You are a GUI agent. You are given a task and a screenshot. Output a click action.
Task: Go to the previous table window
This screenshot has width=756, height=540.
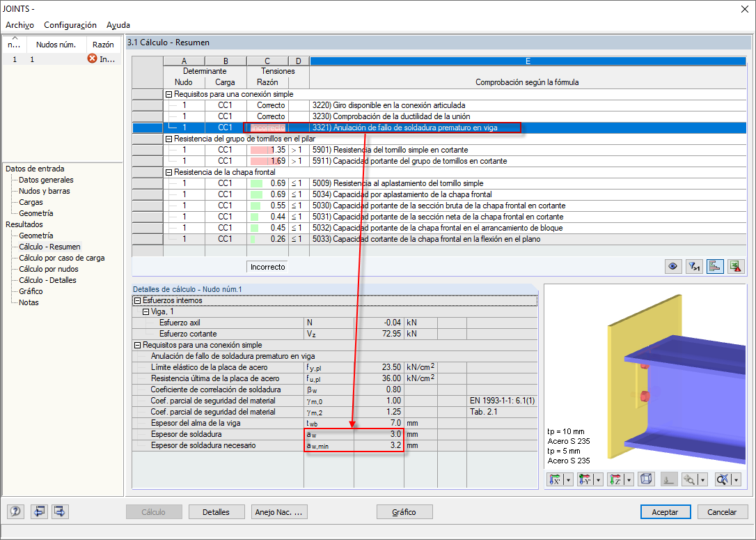point(39,511)
